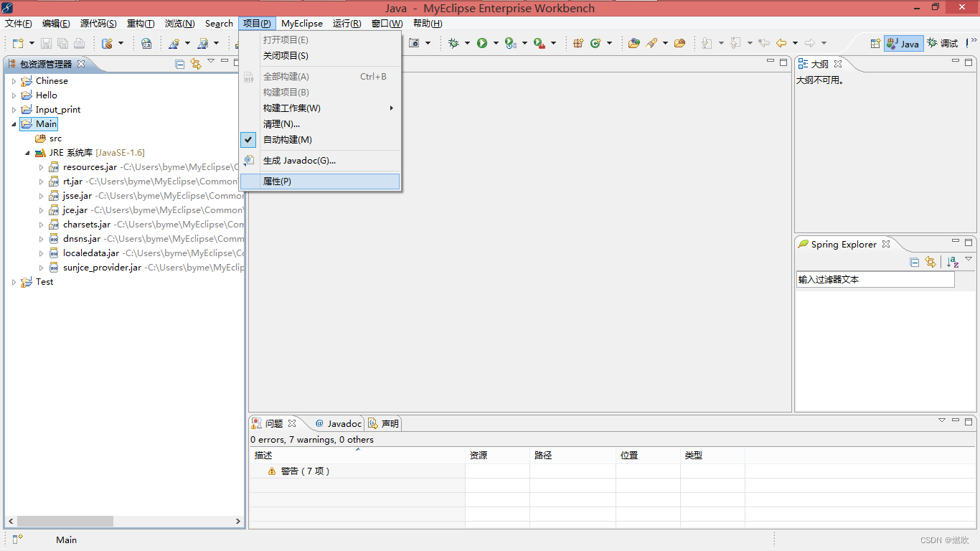Switch to the 调试 (Debug) perspective
Screen dimensions: 980x551
(x=942, y=43)
